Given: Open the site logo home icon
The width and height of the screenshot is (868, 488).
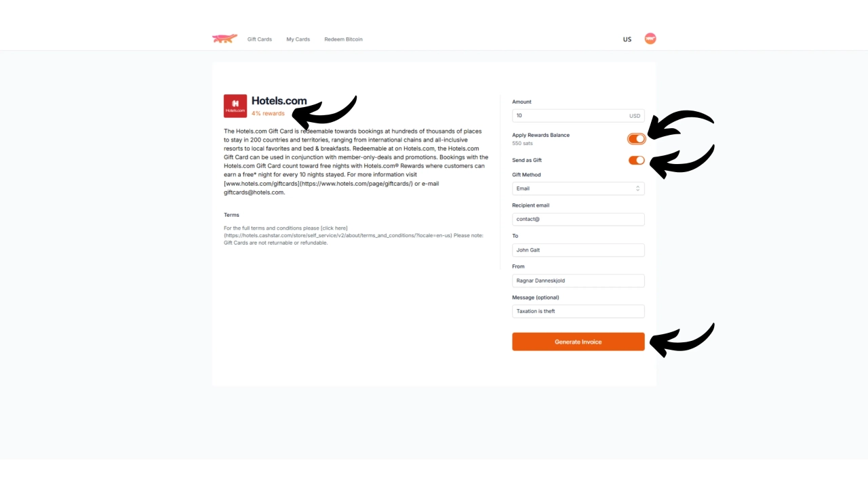Looking at the screenshot, I should pos(224,39).
